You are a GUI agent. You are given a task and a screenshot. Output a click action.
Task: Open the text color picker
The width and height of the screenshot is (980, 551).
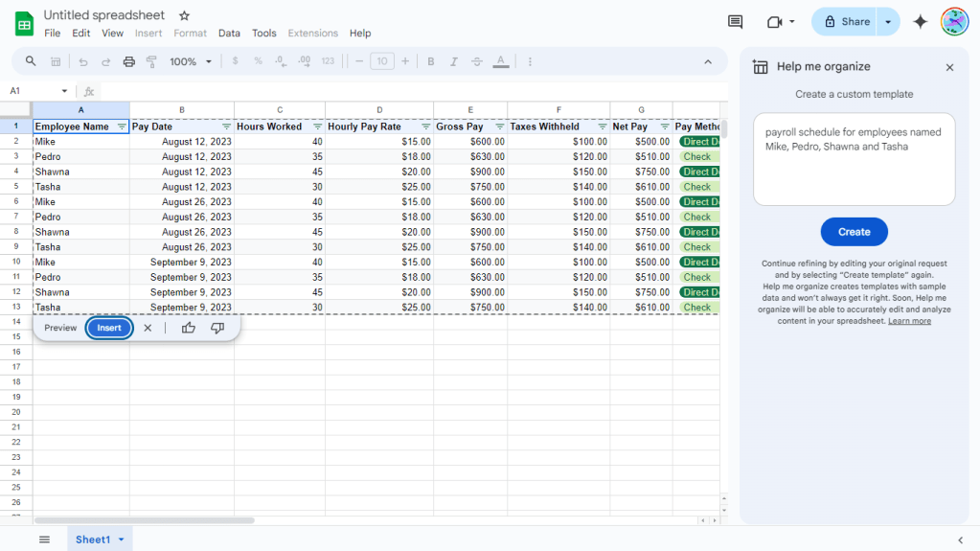coord(501,61)
